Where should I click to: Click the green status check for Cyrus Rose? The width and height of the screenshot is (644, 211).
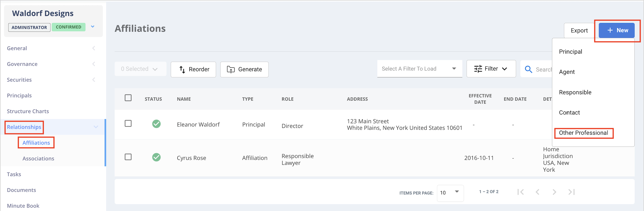(x=156, y=157)
